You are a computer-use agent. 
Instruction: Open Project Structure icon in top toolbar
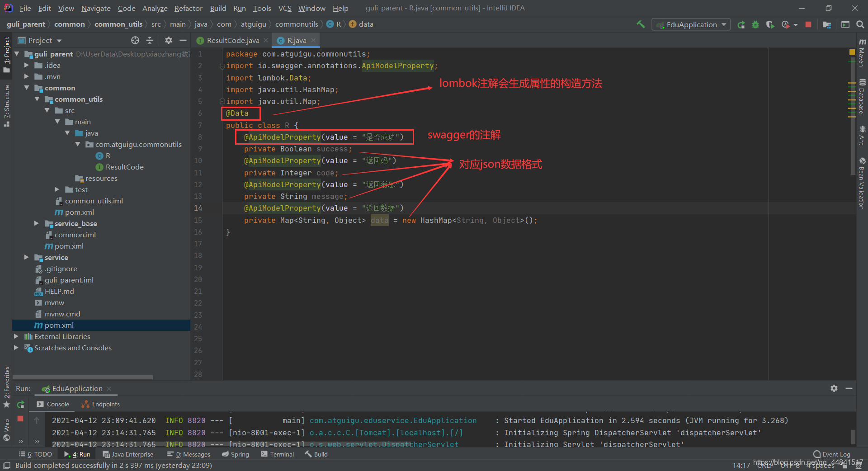[827, 24]
